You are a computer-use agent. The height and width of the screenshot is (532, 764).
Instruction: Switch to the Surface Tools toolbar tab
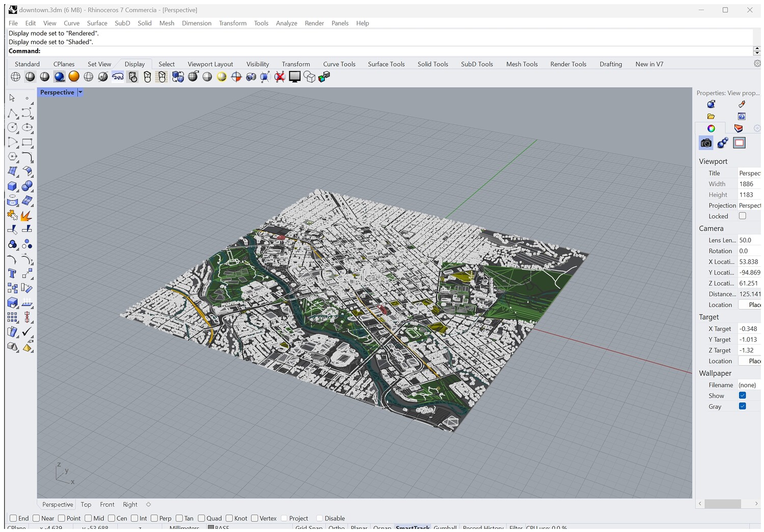pyautogui.click(x=386, y=64)
